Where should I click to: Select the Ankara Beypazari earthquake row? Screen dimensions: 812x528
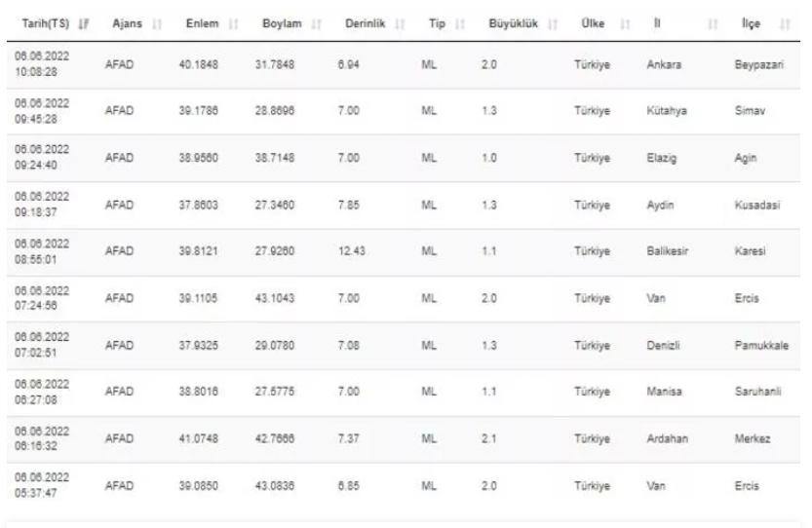point(404,64)
